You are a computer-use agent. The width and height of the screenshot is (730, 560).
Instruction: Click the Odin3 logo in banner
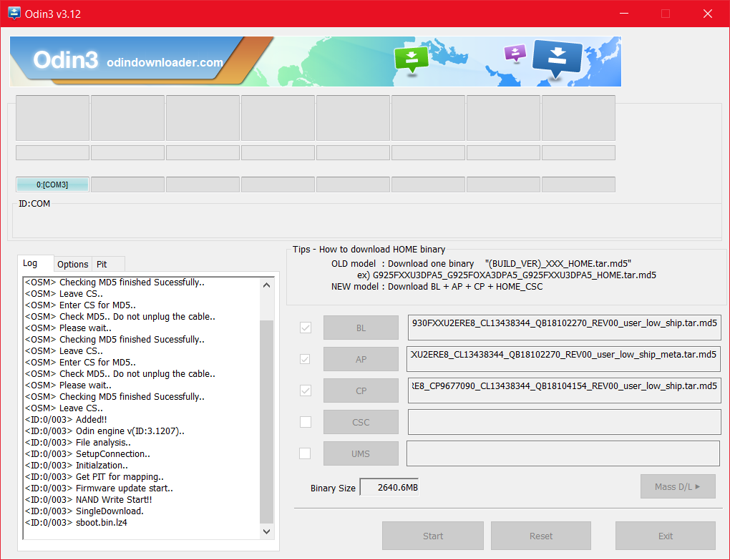(x=66, y=62)
